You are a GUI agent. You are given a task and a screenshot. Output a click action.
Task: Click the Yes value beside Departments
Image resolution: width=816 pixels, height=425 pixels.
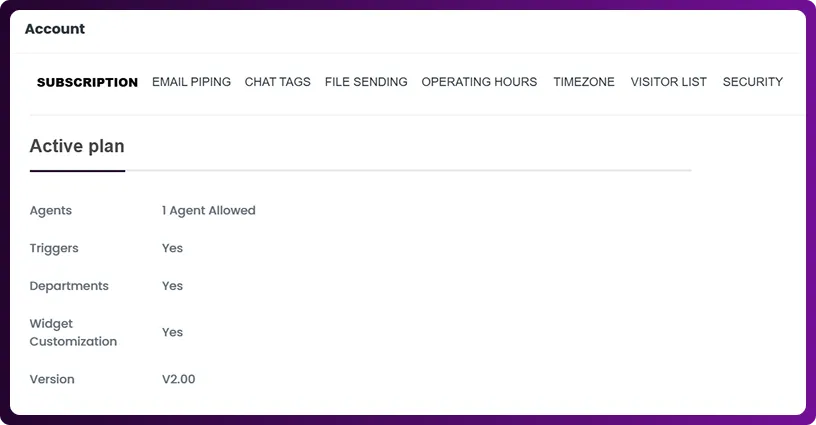[173, 286]
